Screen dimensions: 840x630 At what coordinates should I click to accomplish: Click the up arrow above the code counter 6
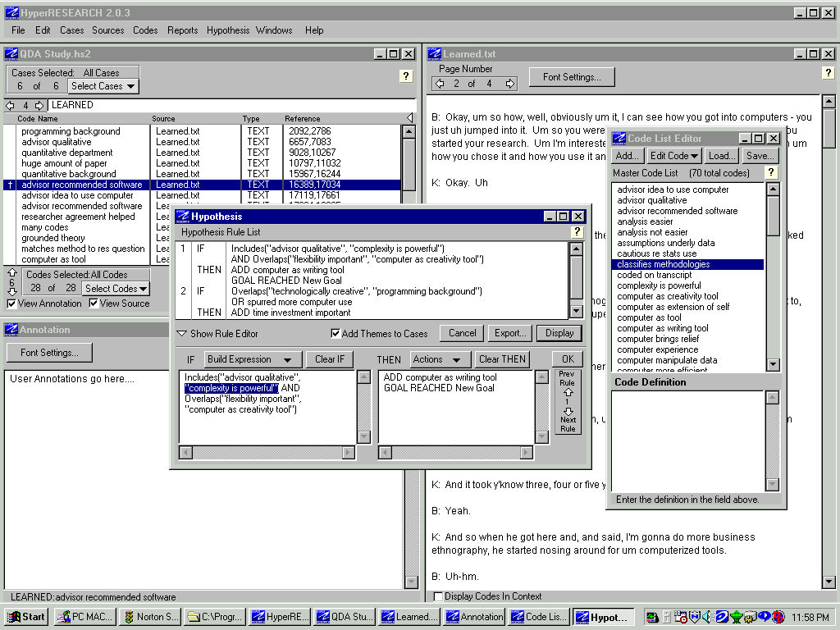[x=11, y=272]
